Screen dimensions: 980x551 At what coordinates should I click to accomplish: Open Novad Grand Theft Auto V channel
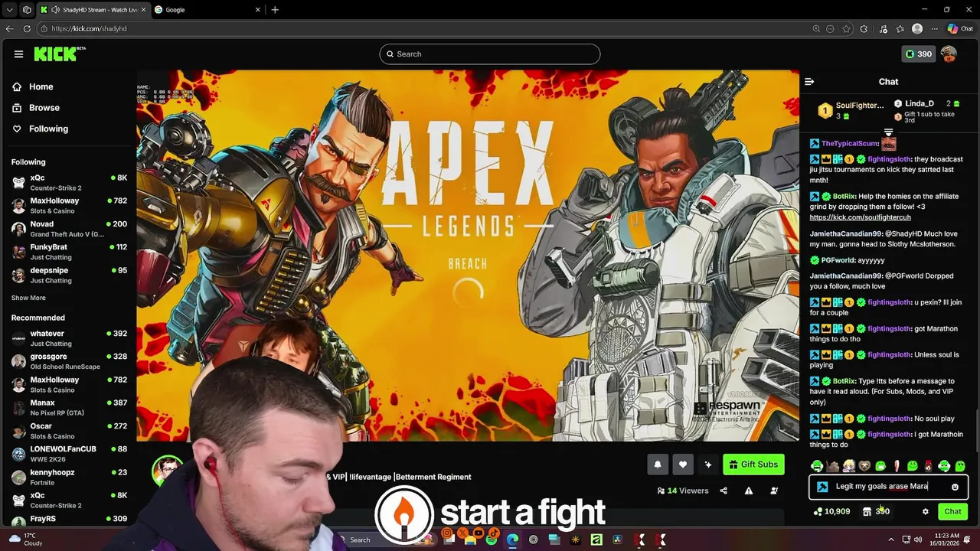tap(69, 229)
